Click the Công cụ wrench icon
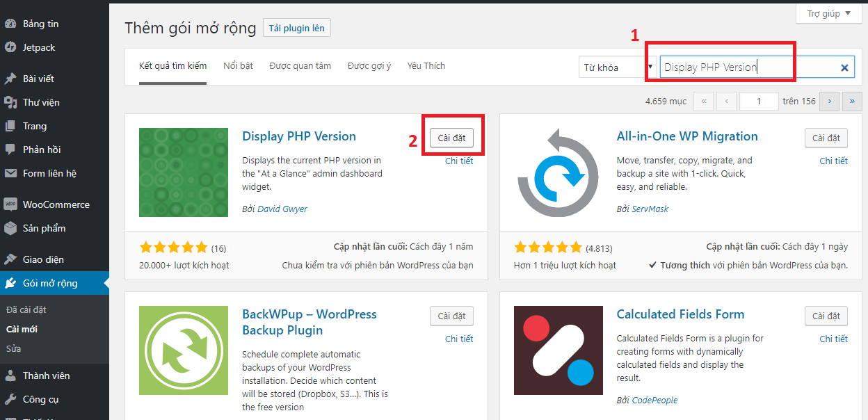 tap(10, 399)
